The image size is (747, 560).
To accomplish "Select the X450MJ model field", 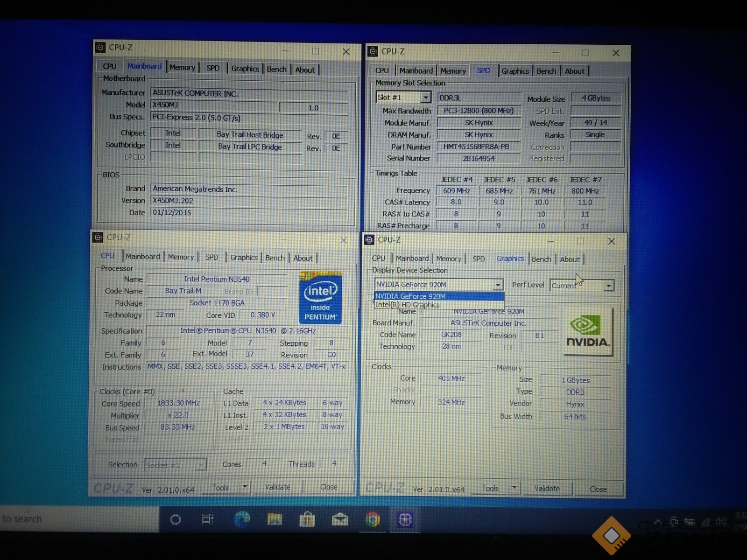I will (x=213, y=105).
